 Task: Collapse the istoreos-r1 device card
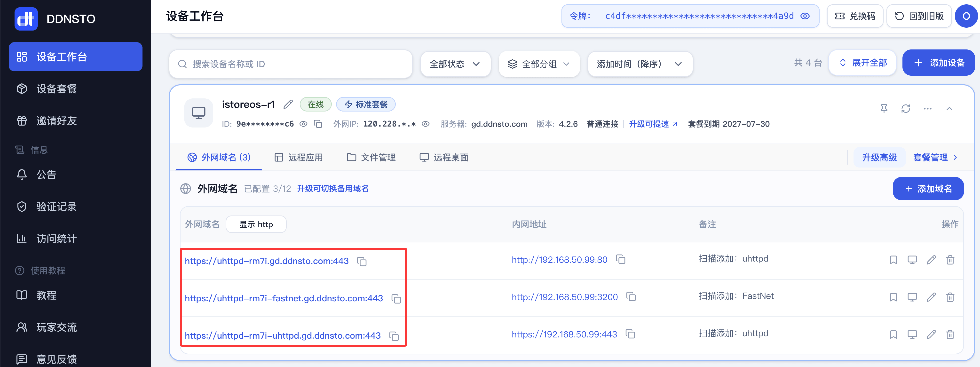(x=949, y=109)
